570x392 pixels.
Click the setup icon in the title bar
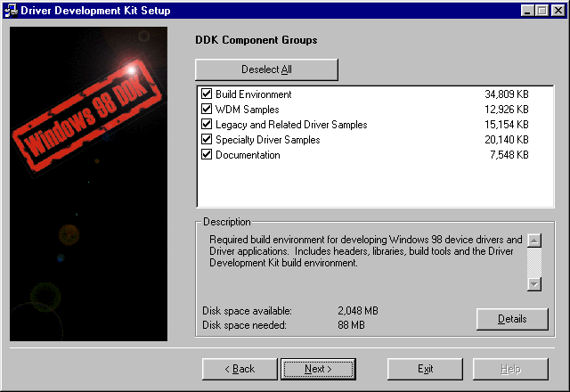coord(11,10)
